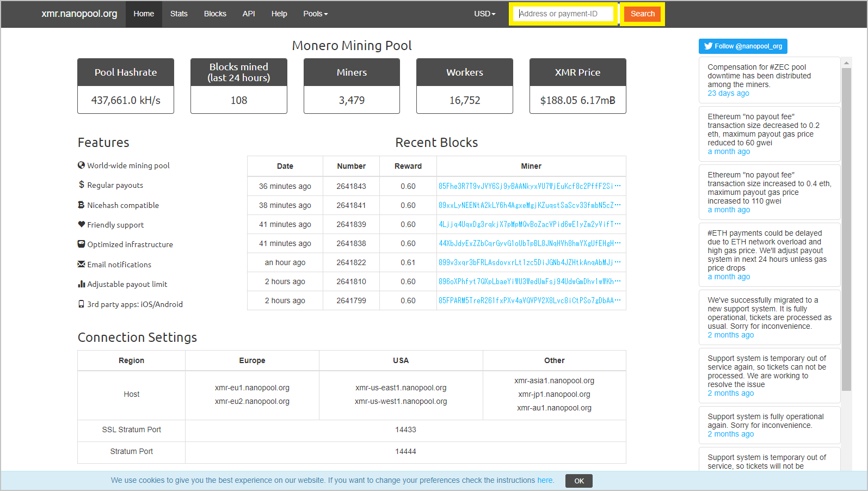The height and width of the screenshot is (491, 868).
Task: Click the '36 minutes ago' date cell
Action: coord(285,186)
